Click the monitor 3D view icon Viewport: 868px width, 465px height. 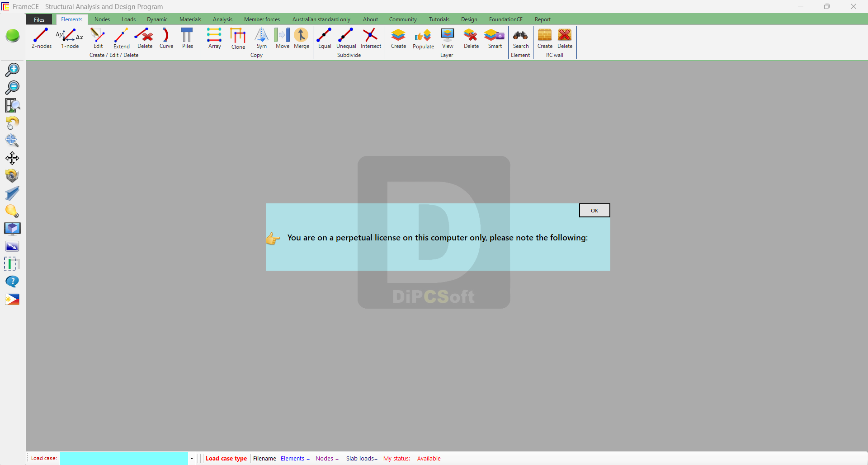pos(12,229)
